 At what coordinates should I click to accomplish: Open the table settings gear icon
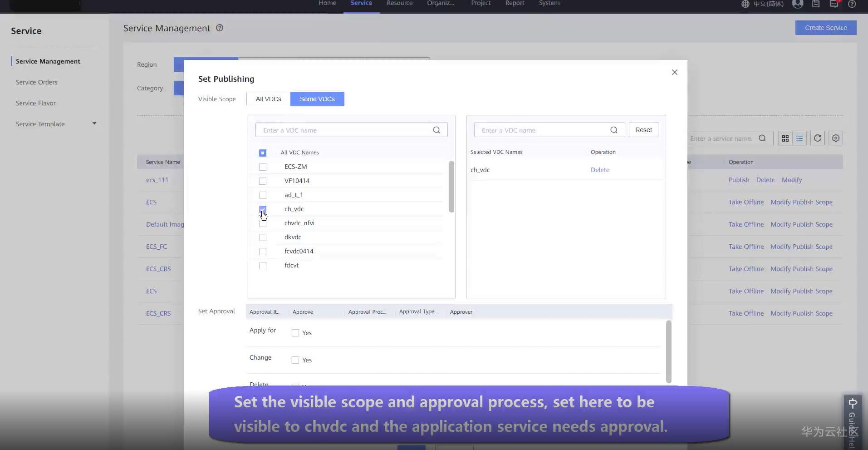click(836, 138)
